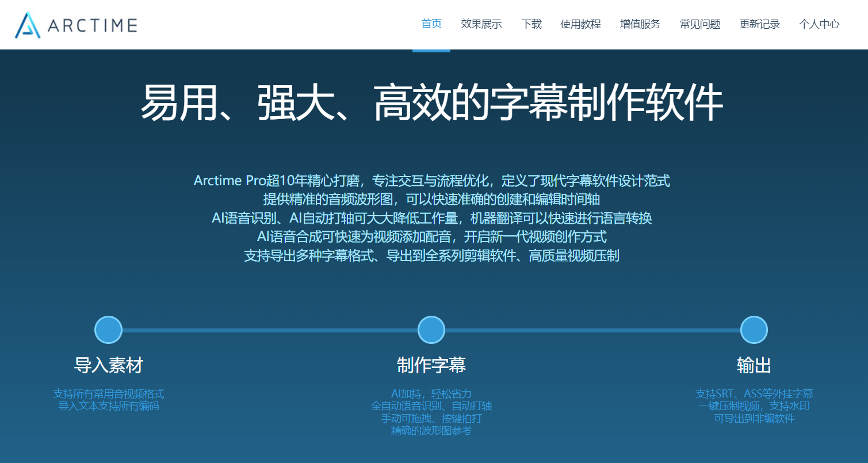Click text '可导出到非编软件'

click(x=754, y=419)
